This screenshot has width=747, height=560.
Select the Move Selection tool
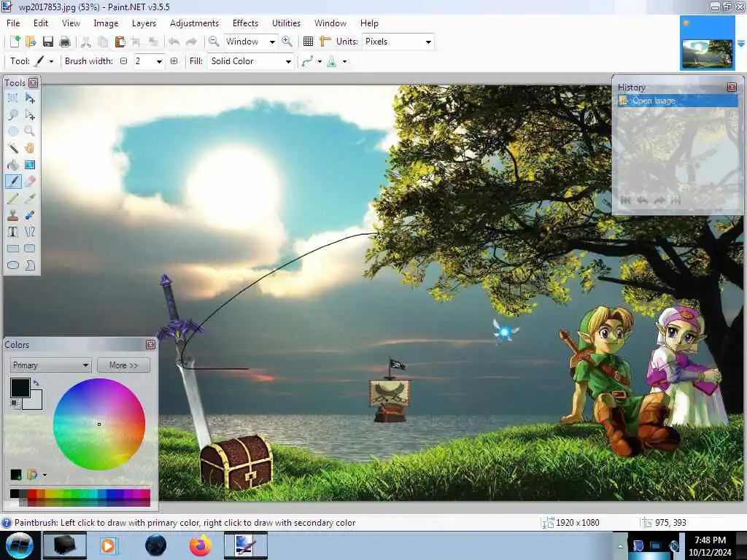coord(29,114)
